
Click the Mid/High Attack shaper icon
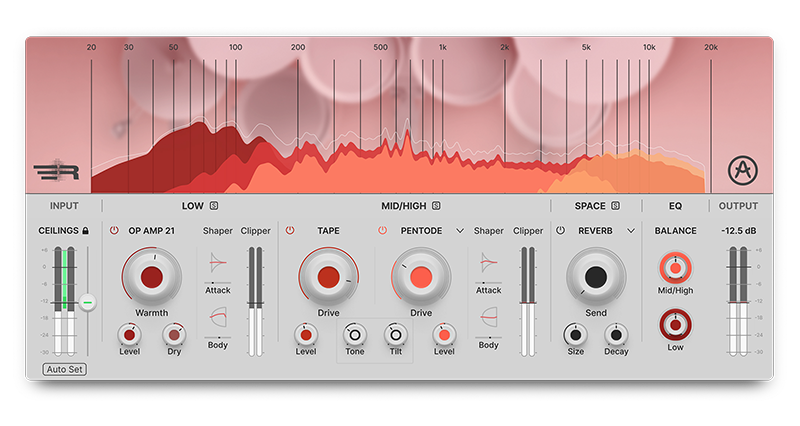coord(489,262)
